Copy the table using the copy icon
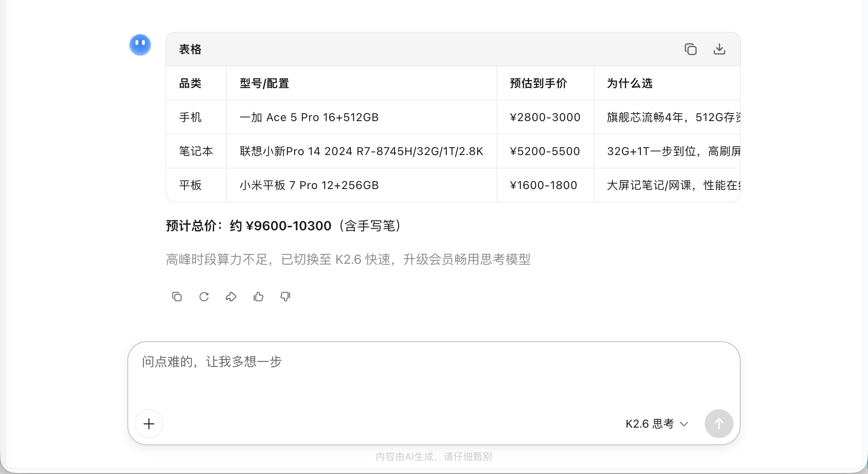Screen dimensions: 868x474 tap(690, 49)
